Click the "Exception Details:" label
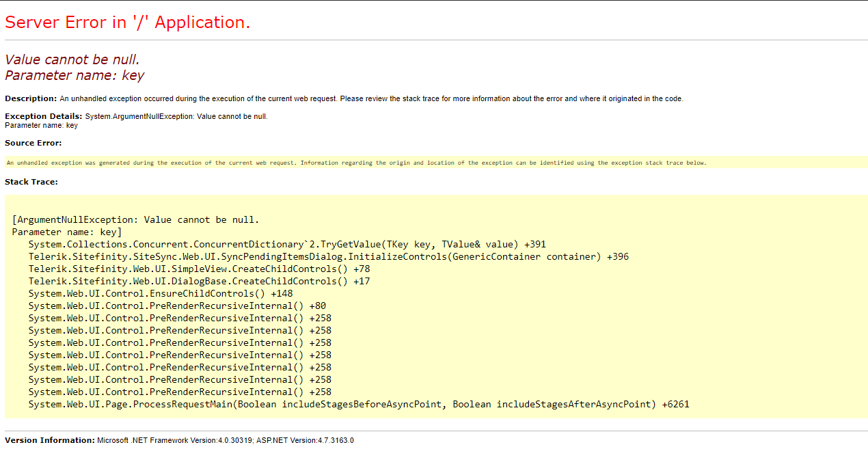This screenshot has height=460, width=868. tap(44, 116)
